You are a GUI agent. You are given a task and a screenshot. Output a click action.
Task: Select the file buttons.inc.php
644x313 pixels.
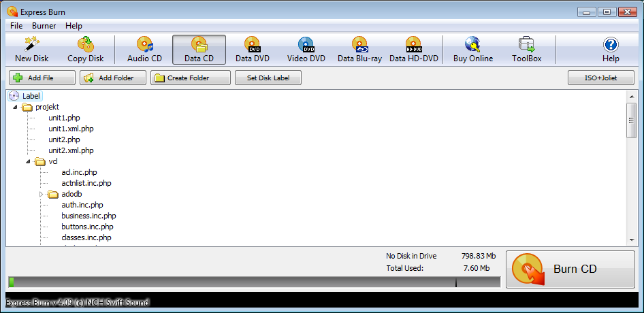coord(88,227)
